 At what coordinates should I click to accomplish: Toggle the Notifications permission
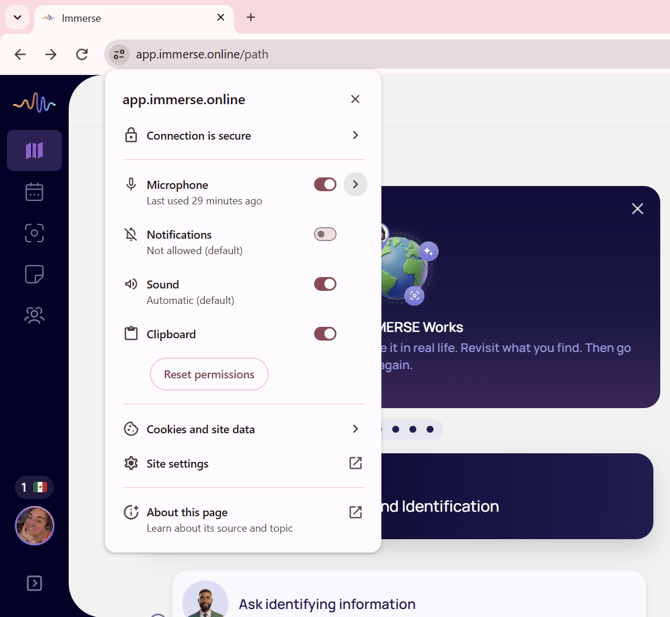tap(325, 234)
